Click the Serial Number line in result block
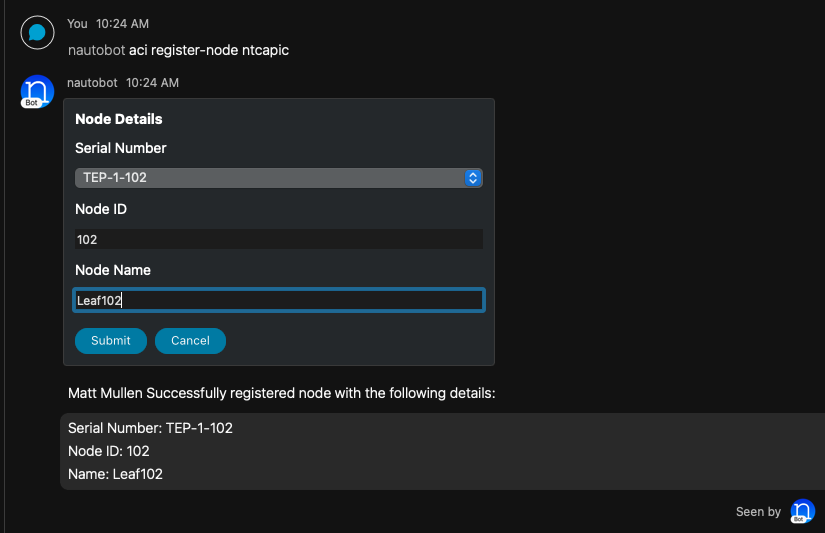The height and width of the screenshot is (533, 825). click(x=150, y=428)
